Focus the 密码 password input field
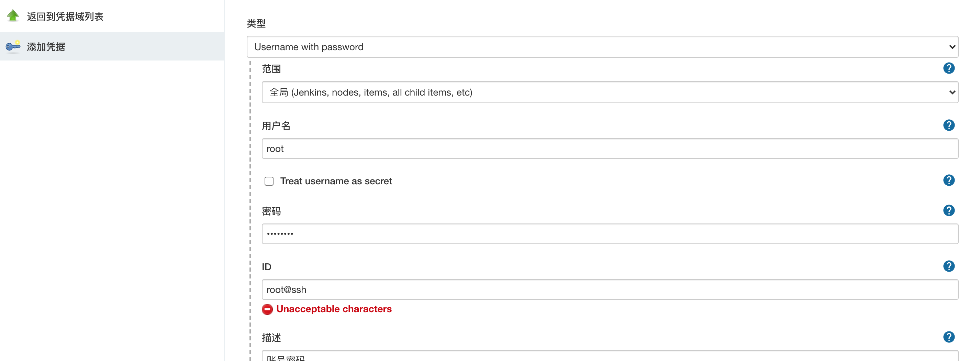This screenshot has height=361, width=980. tap(610, 234)
